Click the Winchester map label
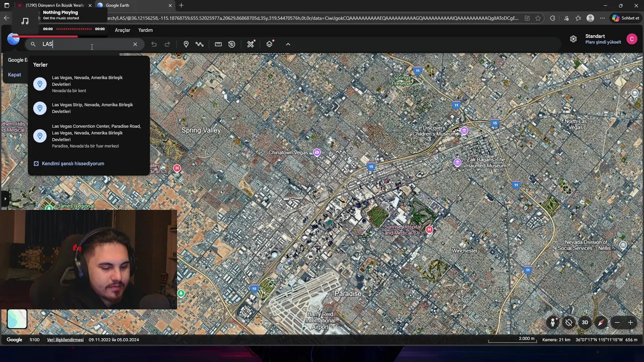Screen dimensions: 644x362 pyautogui.click(x=465, y=251)
